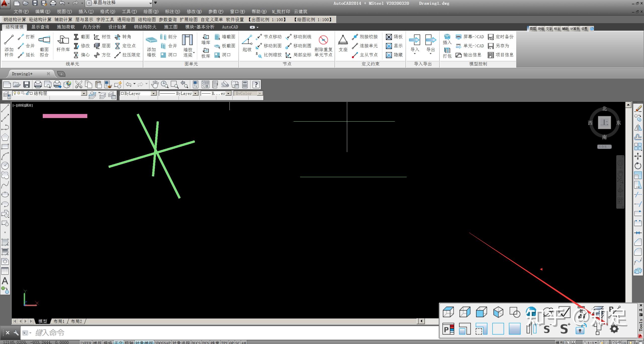Open the 结构层 layer dropdown
This screenshot has width=644, height=344.
(84, 93)
